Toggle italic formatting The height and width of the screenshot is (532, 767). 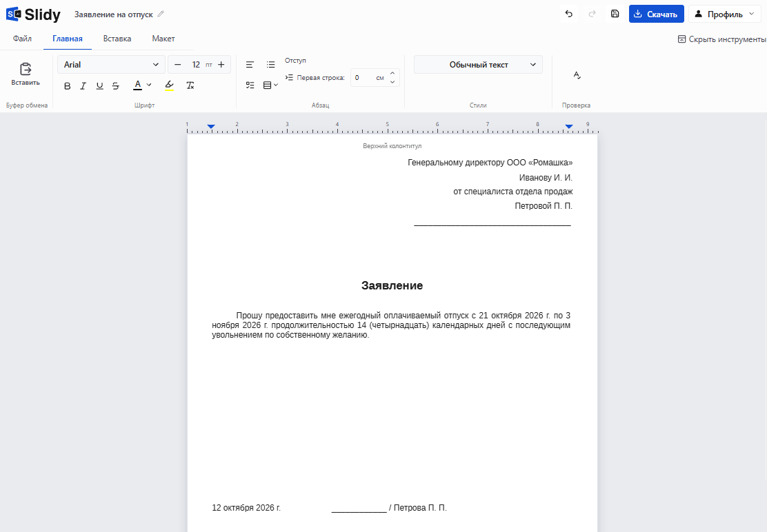(x=83, y=86)
